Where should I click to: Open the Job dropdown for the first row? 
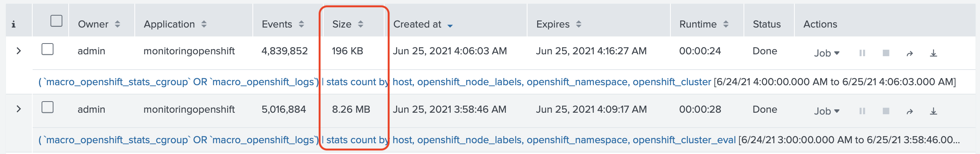tap(826, 53)
